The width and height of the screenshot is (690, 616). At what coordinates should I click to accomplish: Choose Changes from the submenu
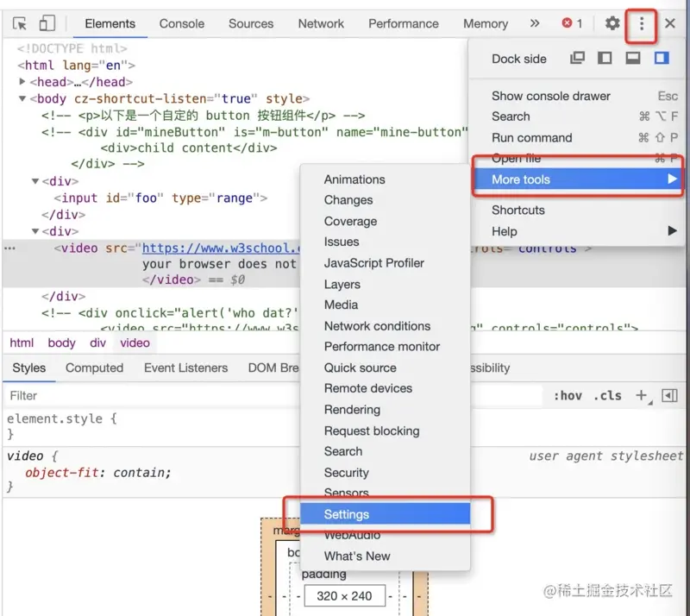click(x=385, y=200)
